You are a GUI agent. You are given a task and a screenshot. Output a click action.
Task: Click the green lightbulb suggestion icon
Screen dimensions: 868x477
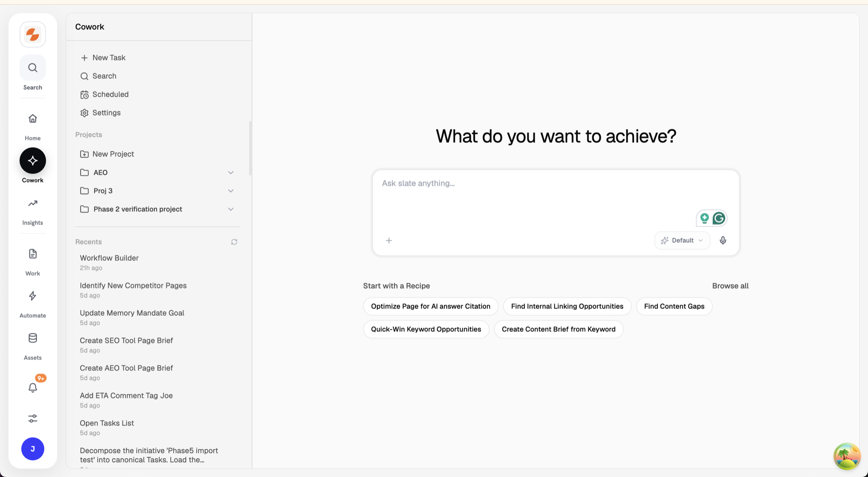pos(704,218)
